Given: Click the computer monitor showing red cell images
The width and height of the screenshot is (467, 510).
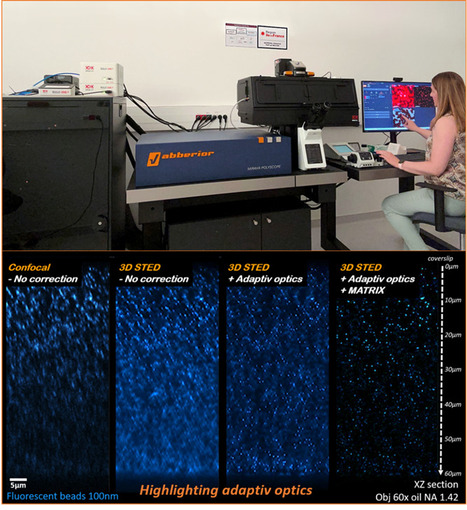Looking at the screenshot, I should pos(397,106).
